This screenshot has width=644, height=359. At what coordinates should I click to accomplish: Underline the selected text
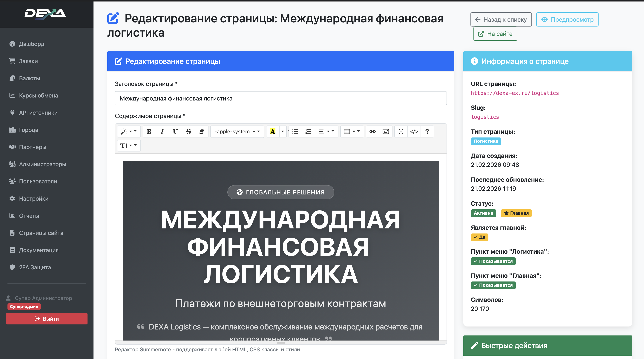click(175, 131)
